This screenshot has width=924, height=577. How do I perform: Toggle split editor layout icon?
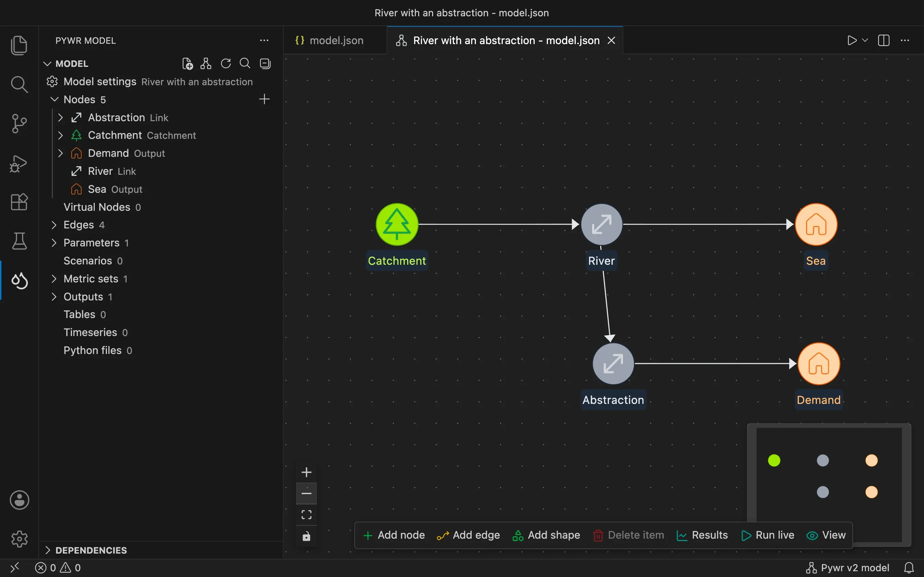pyautogui.click(x=884, y=40)
